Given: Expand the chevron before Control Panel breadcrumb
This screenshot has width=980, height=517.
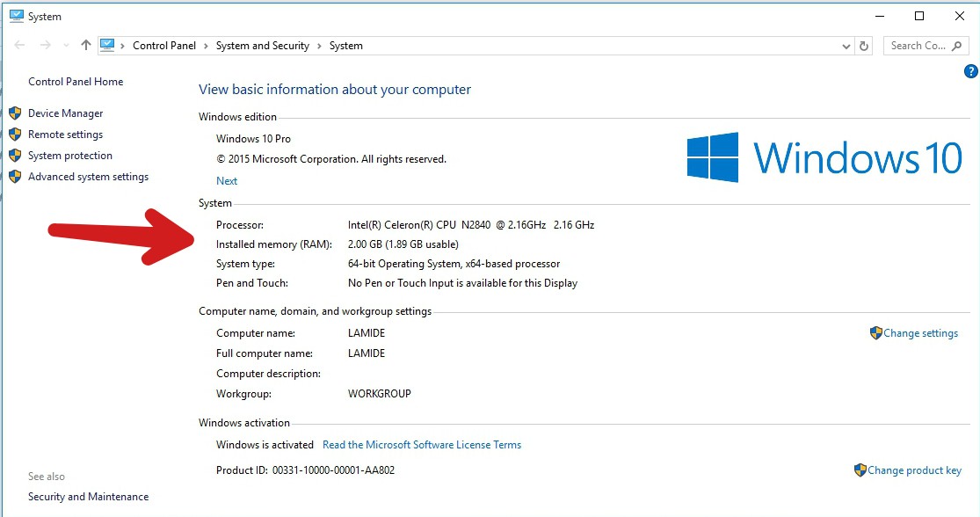Looking at the screenshot, I should (x=122, y=46).
